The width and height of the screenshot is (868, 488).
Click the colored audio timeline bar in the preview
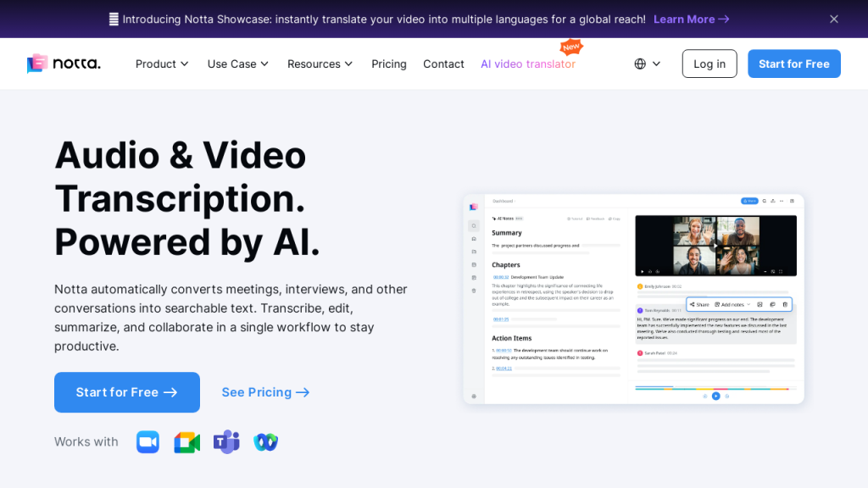712,388
